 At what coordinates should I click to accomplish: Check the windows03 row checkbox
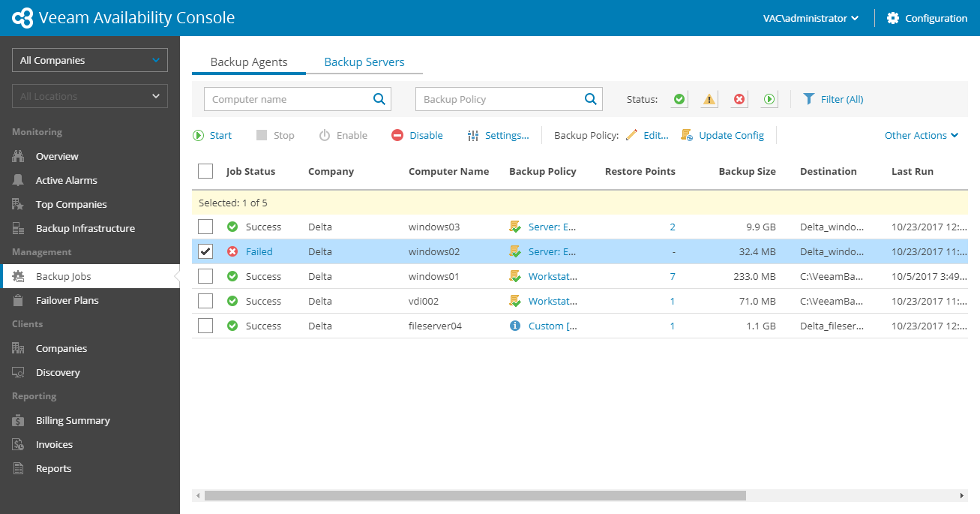coord(205,227)
